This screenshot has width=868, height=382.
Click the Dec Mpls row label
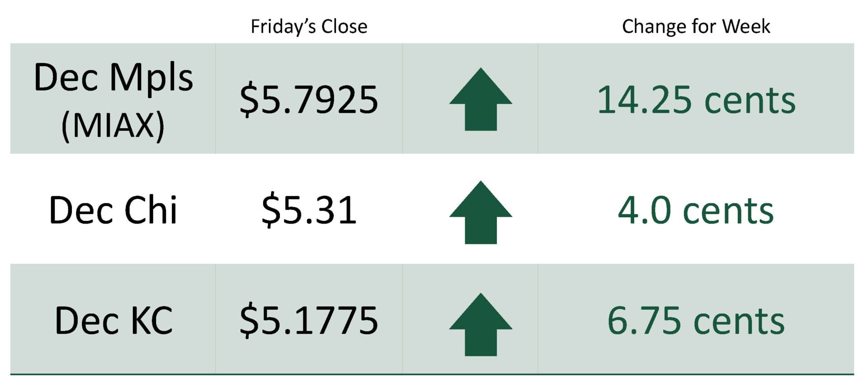(x=113, y=78)
